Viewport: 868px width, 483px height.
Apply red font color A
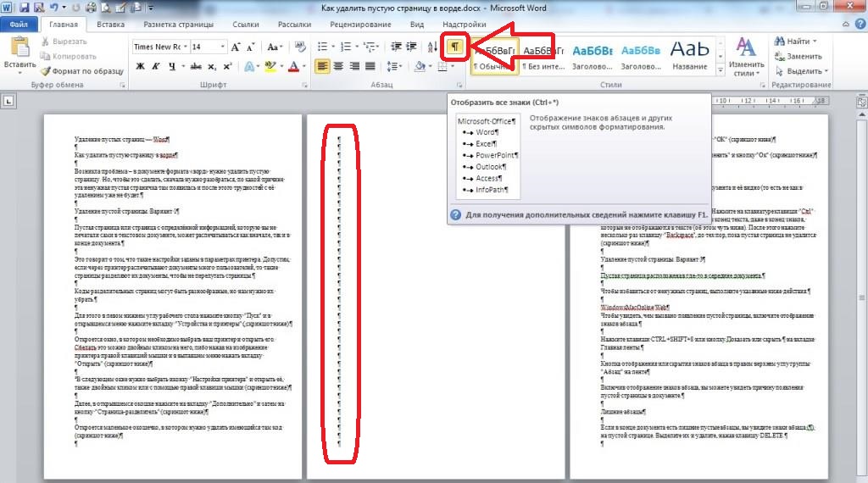pos(293,66)
